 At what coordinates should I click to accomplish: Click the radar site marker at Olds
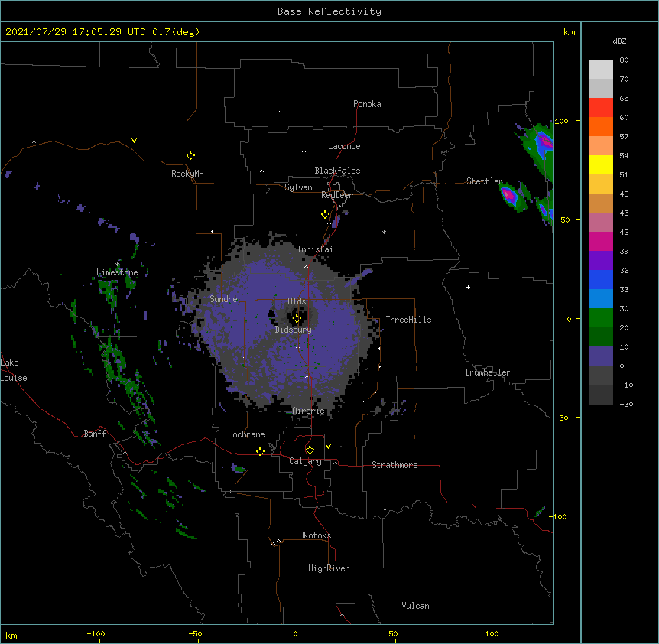pyautogui.click(x=297, y=319)
